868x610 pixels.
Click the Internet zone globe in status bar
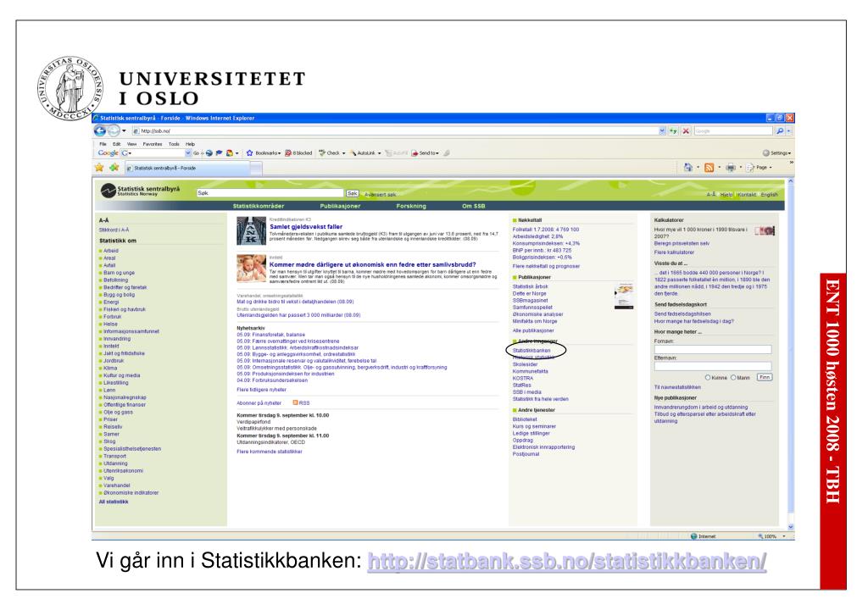coord(693,535)
